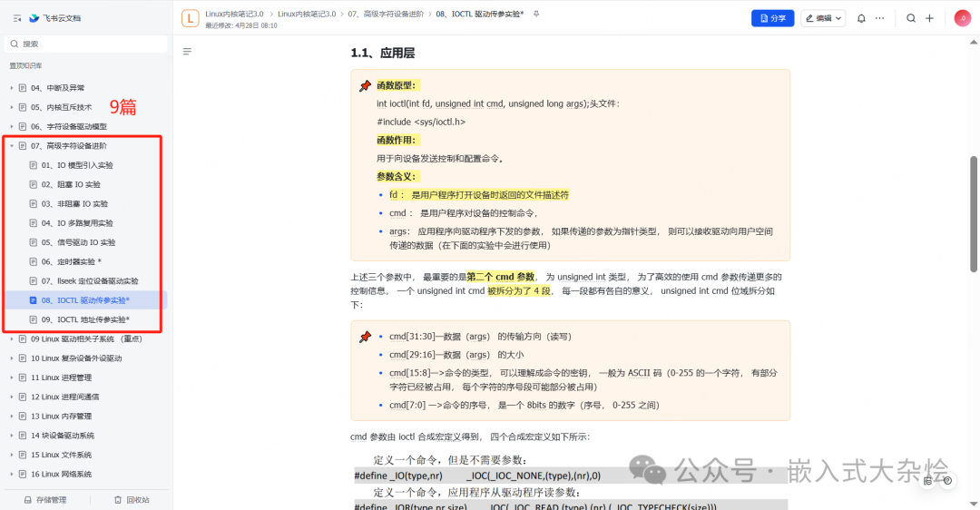Open 存储管理 at sidebar bottom
The height and width of the screenshot is (510, 980).
45,499
